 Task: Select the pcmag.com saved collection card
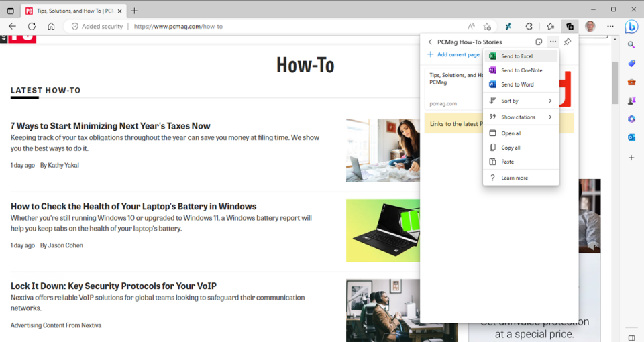454,89
